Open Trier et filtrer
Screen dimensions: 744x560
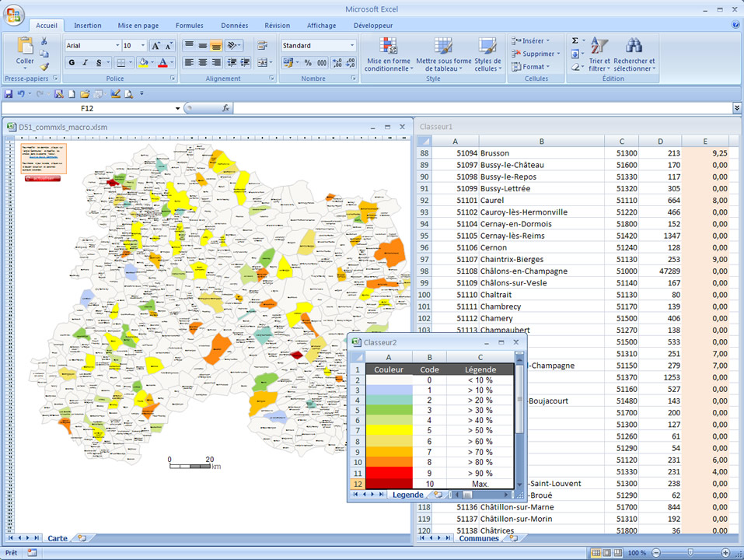[599, 54]
